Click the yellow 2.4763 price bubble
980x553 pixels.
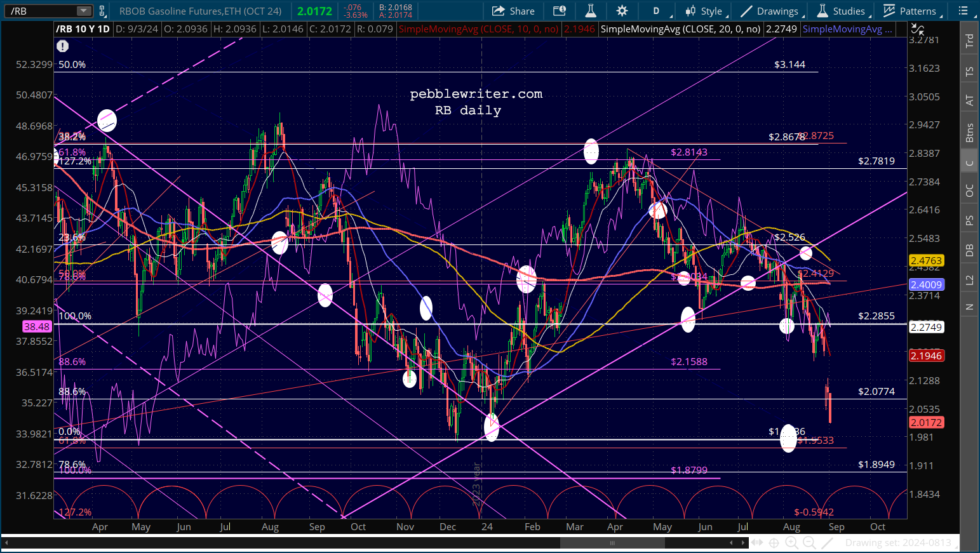click(926, 260)
